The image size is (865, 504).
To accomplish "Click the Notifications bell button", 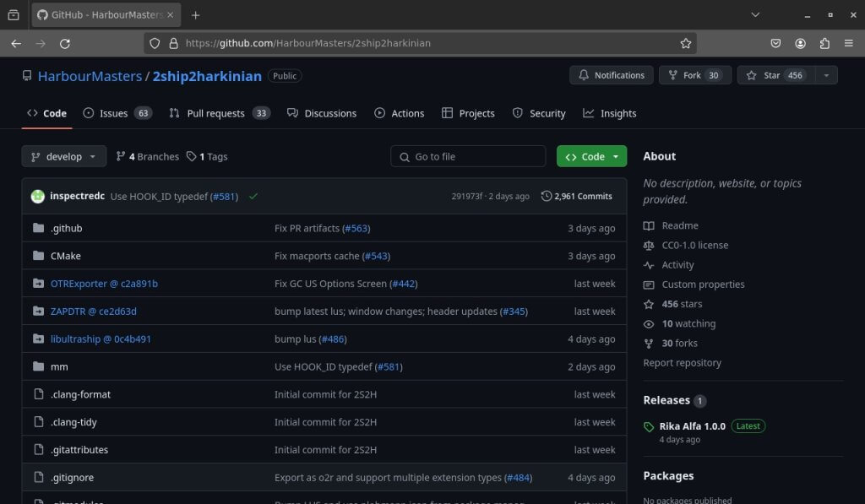I will pos(612,75).
